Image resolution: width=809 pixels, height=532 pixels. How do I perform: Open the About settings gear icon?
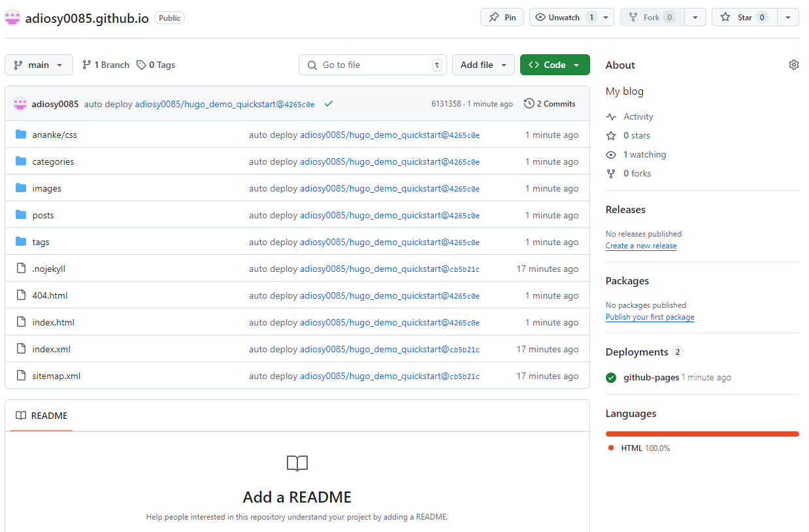click(794, 65)
